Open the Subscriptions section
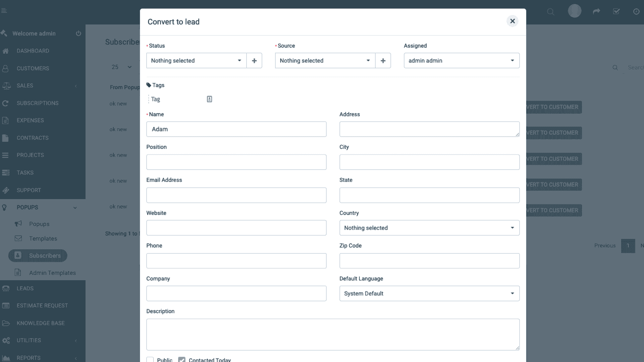The image size is (644, 362). point(6,103)
